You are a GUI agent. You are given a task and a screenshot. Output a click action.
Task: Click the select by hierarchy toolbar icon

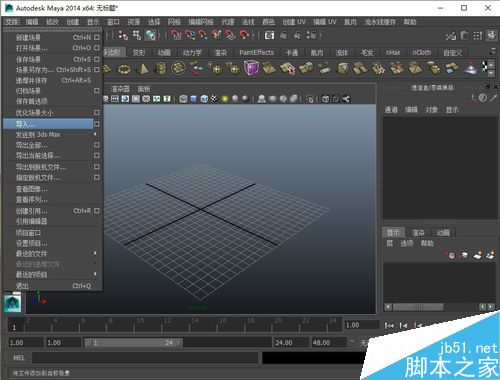click(x=123, y=35)
